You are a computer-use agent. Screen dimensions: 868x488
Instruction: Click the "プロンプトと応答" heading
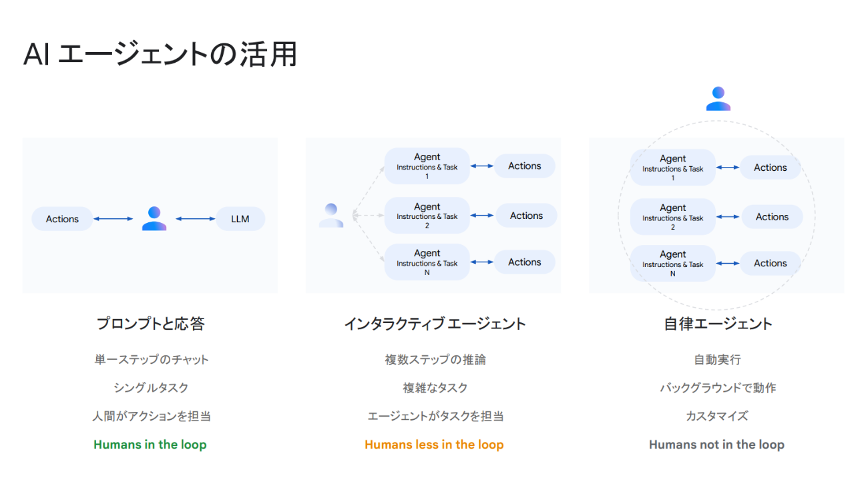coord(150,324)
